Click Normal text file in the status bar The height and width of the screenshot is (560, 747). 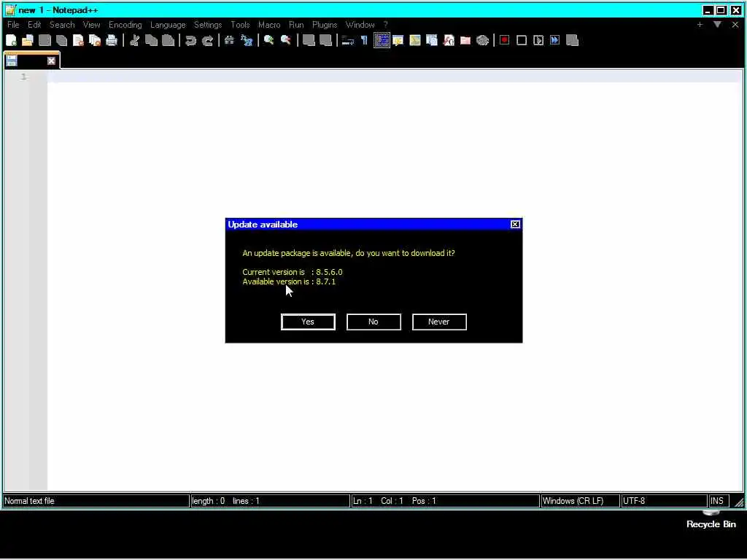coord(96,501)
